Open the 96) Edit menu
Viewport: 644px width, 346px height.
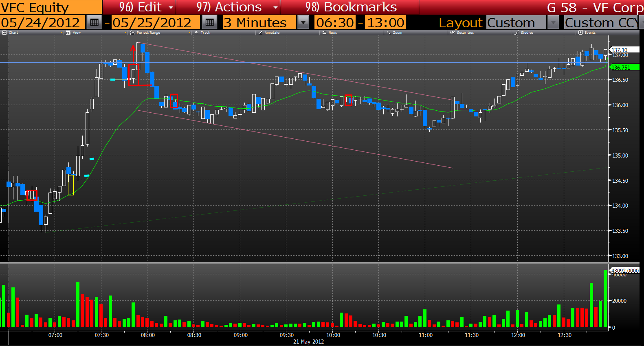[x=140, y=7]
